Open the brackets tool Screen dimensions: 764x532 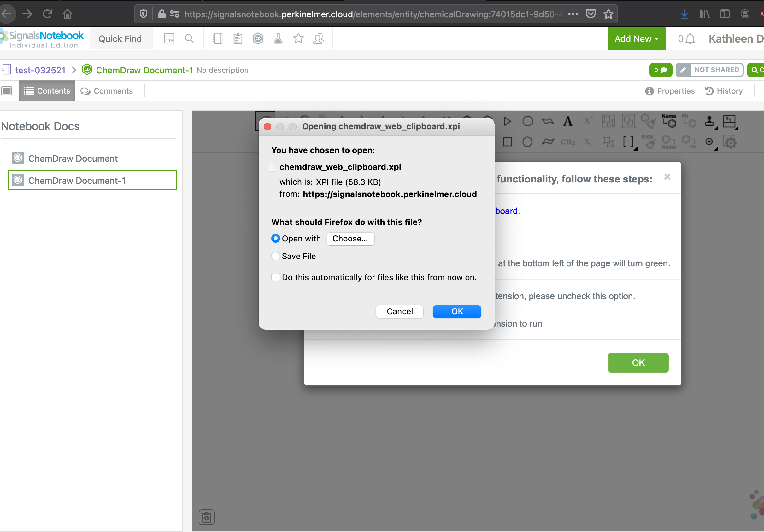pyautogui.click(x=629, y=142)
